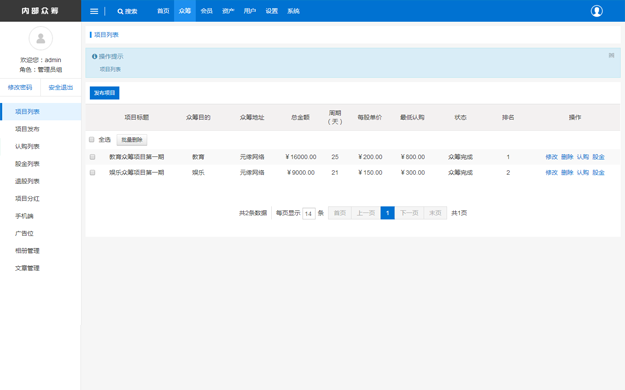Screen dimensions: 625x390
Task: Click 删除 for the 娱乐众筹项目第一期 row
Action: point(567,173)
